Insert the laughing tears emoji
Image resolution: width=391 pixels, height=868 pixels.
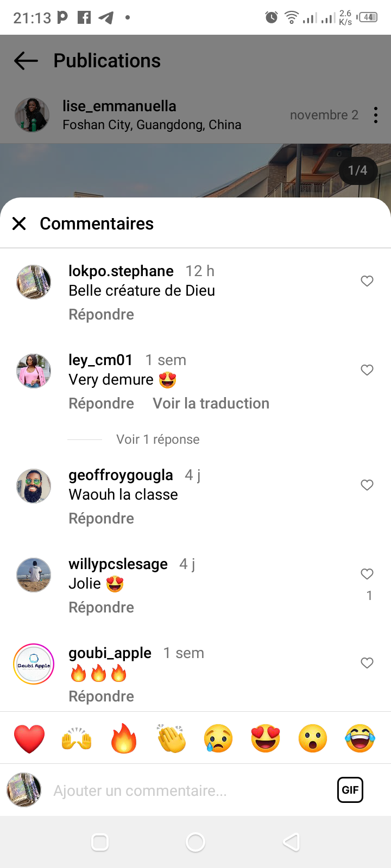pos(360,738)
